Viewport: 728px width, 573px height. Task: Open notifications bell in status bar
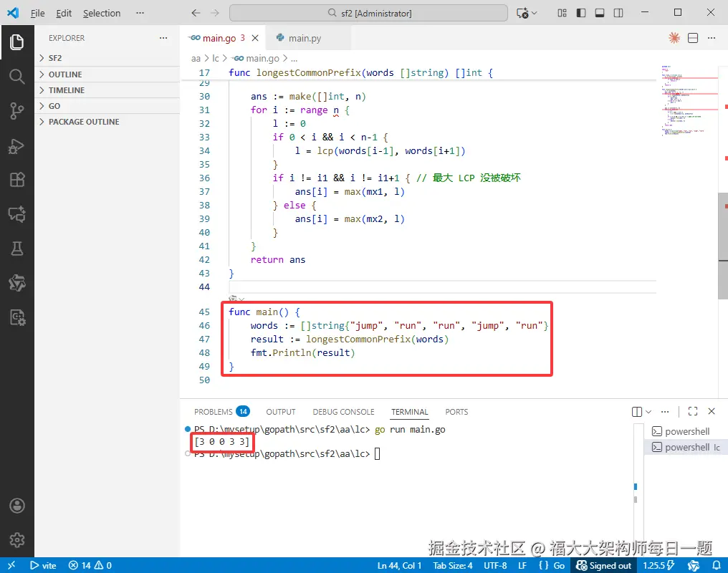(717, 565)
